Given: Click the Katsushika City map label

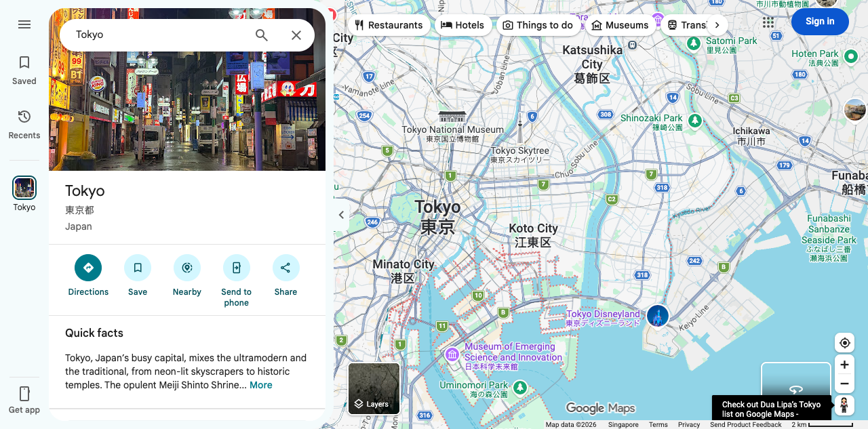Looking at the screenshot, I should pyautogui.click(x=592, y=64).
